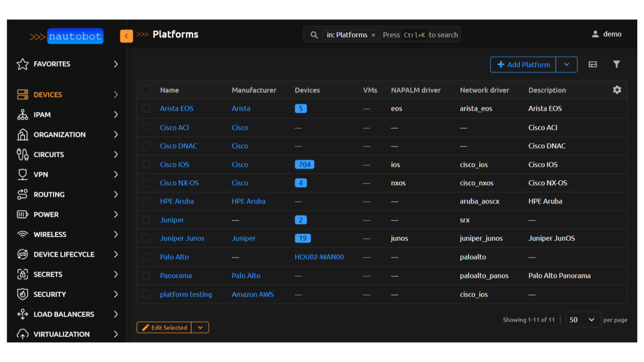Select the Arista EOS row checkbox

[146, 109]
